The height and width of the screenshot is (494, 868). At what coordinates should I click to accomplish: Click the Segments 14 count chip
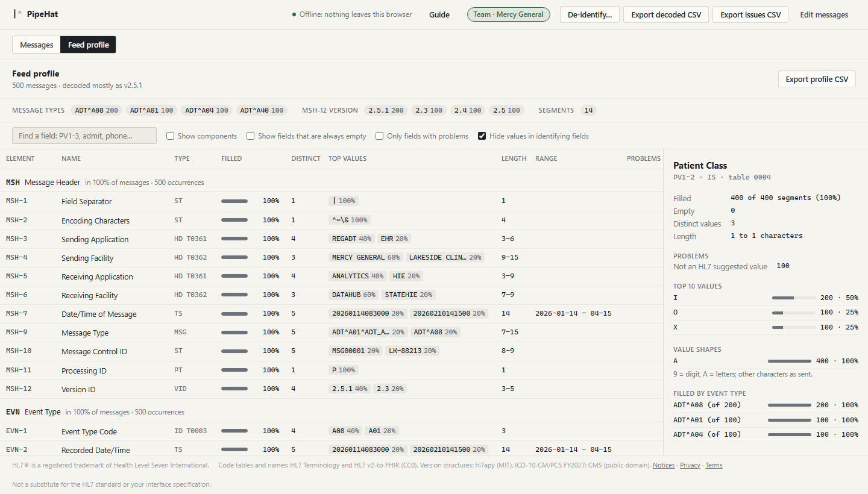click(x=589, y=110)
